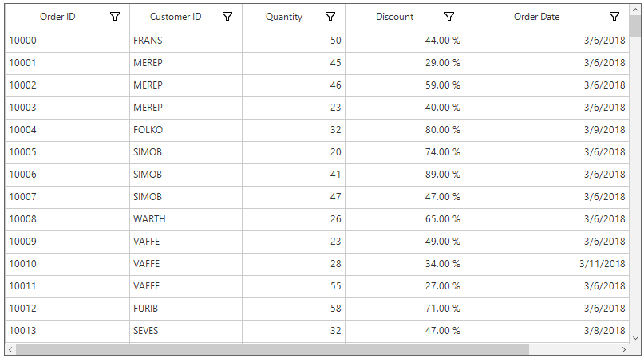Select quantity 46 in row 10002
The width and height of the screenshot is (644, 358).
click(x=294, y=85)
